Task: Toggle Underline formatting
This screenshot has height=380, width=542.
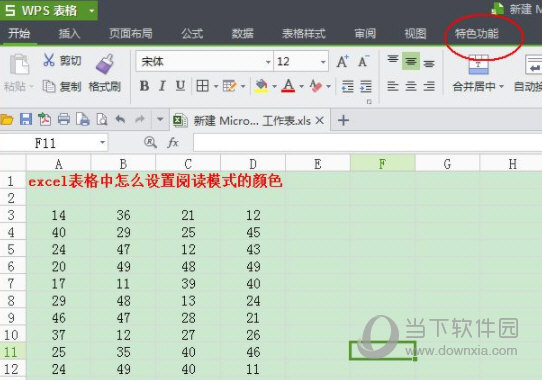Action: coord(180,86)
